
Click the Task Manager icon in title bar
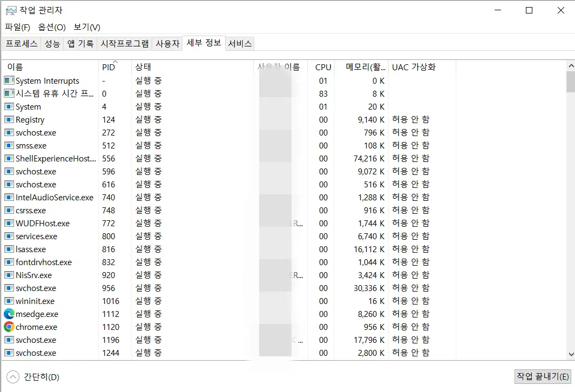10,9
